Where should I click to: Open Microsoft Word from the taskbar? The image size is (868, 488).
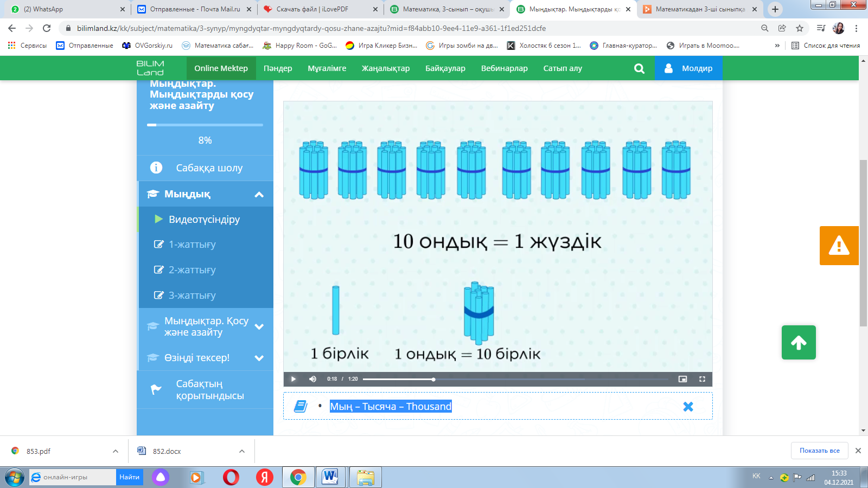(x=330, y=477)
